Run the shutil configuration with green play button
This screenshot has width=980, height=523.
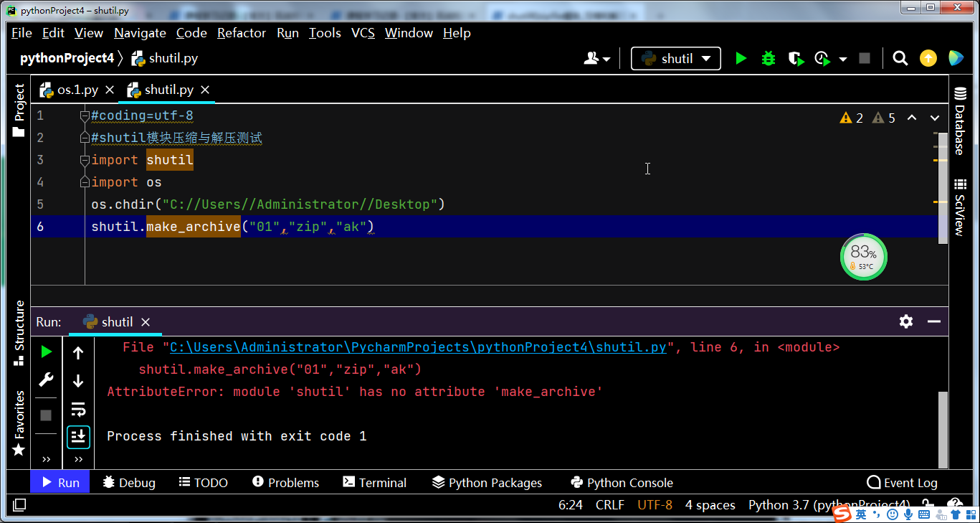point(741,58)
